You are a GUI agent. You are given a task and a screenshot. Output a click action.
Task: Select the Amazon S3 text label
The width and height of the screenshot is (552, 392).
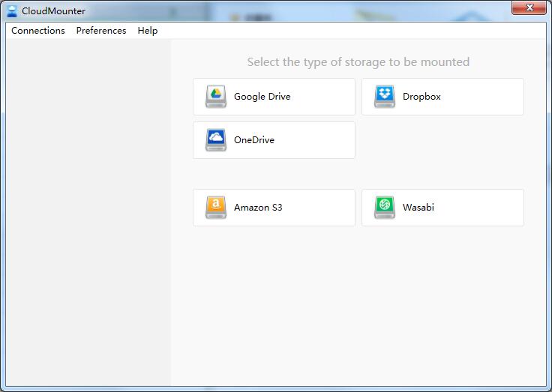pos(258,208)
